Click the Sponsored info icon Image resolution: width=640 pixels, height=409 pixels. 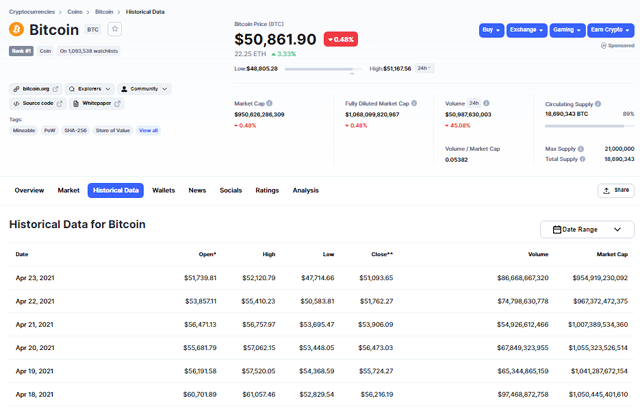tap(604, 46)
